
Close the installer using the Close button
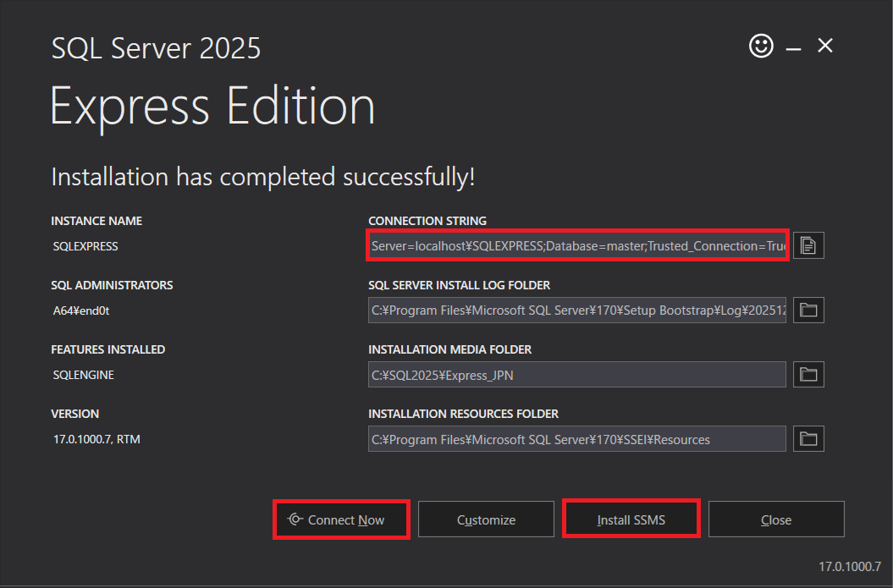776,519
